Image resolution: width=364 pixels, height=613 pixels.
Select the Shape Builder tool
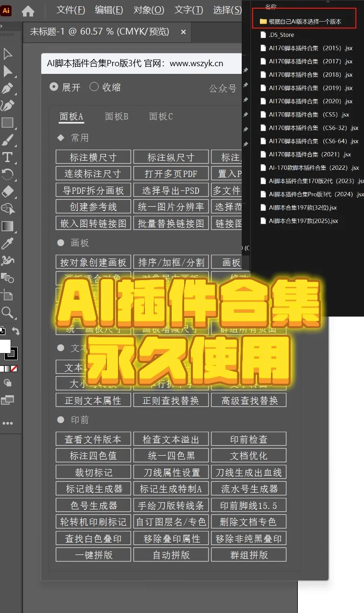[x=8, y=209]
